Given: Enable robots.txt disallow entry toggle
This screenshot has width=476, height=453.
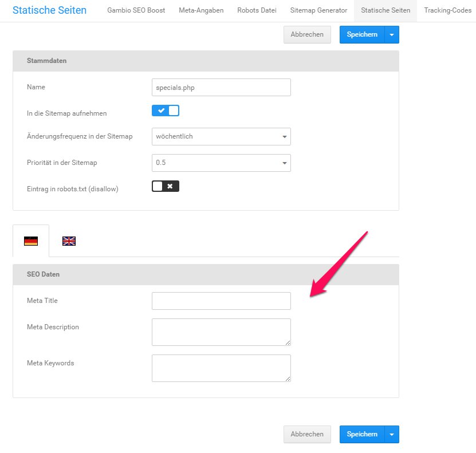Looking at the screenshot, I should 166,186.
